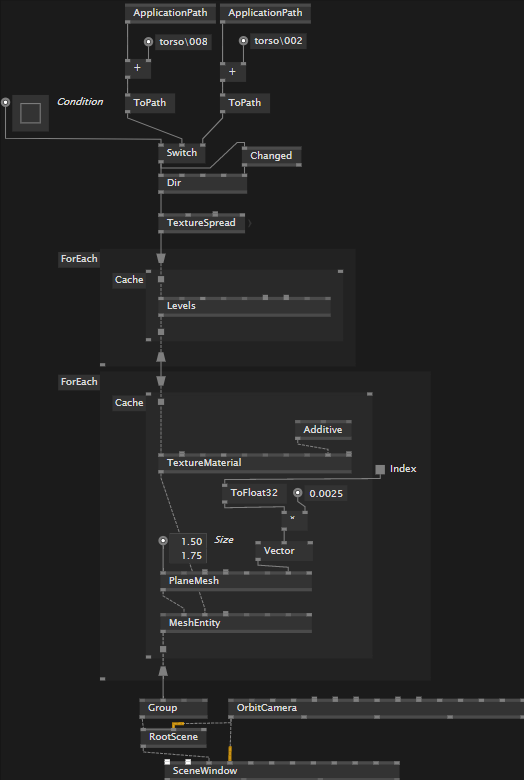This screenshot has width=524, height=780.
Task: Click the plus node under first ApplicationPath
Action: point(137,68)
